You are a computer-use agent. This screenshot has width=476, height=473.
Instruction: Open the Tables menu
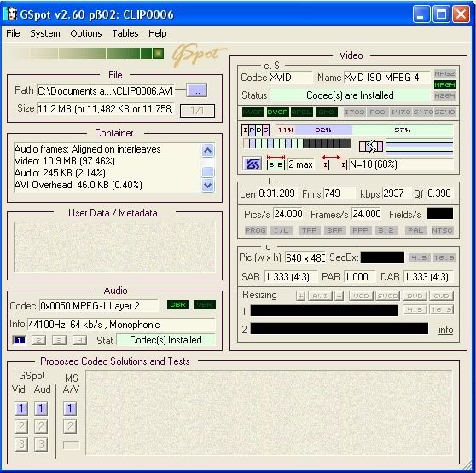point(125,33)
